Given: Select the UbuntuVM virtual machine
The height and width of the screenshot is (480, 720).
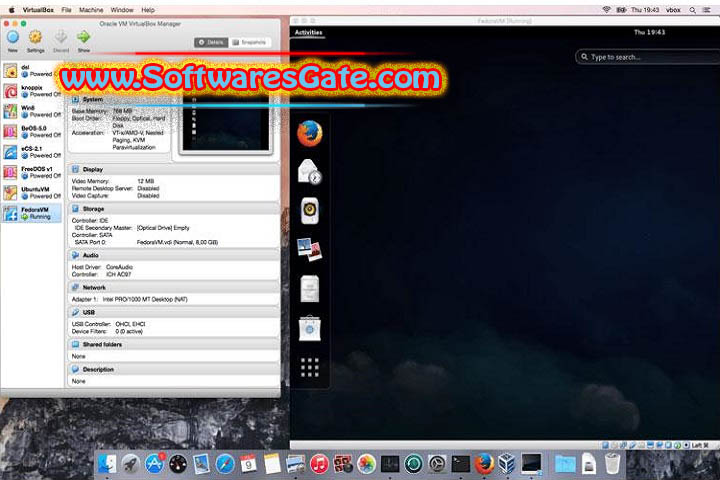Looking at the screenshot, I should point(32,192).
